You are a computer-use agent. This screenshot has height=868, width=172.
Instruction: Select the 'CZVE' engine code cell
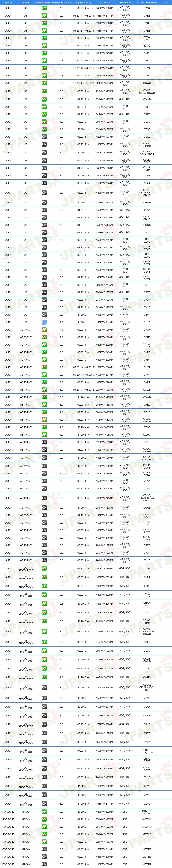(147, 786)
